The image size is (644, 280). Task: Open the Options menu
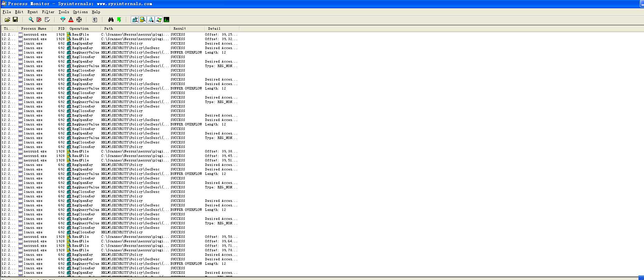(80, 12)
